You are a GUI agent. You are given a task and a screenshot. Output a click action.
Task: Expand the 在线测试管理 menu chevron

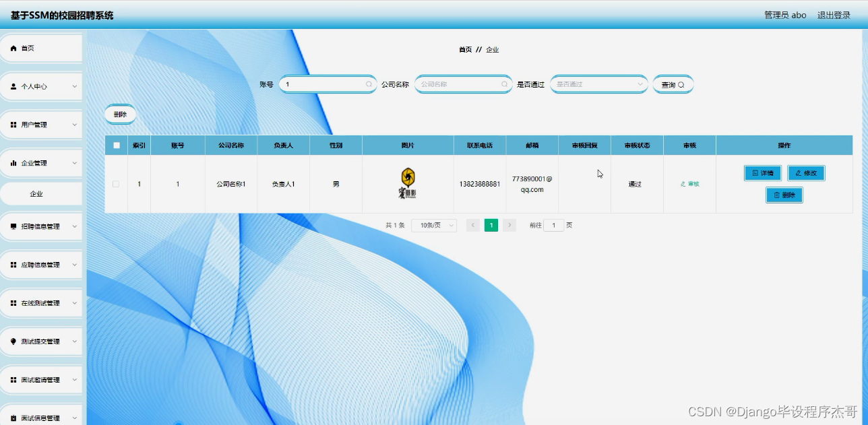(x=75, y=304)
